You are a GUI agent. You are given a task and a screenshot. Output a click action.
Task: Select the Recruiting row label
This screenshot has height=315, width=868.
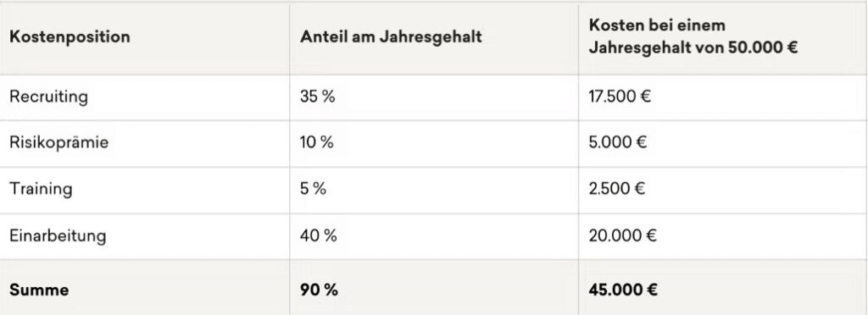(48, 97)
